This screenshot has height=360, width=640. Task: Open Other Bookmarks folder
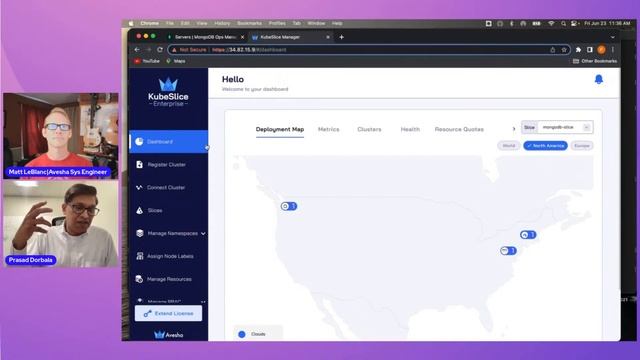pyautogui.click(x=595, y=61)
